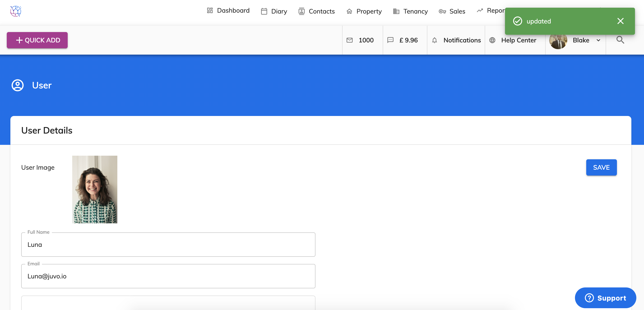Dismiss the updated notification toast
This screenshot has width=644, height=310.
[x=620, y=21]
